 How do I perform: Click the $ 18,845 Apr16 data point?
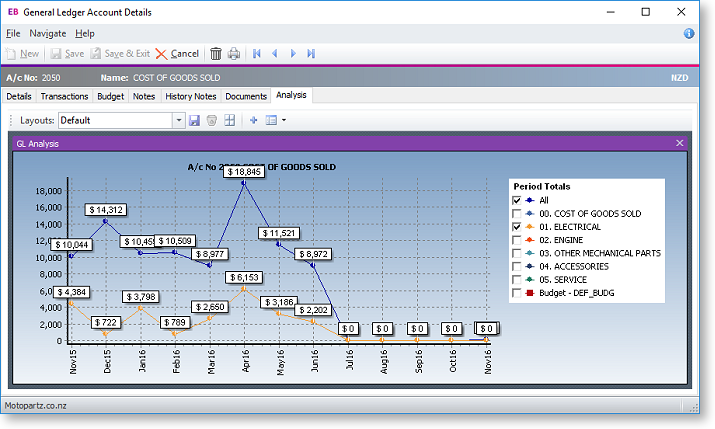click(244, 183)
